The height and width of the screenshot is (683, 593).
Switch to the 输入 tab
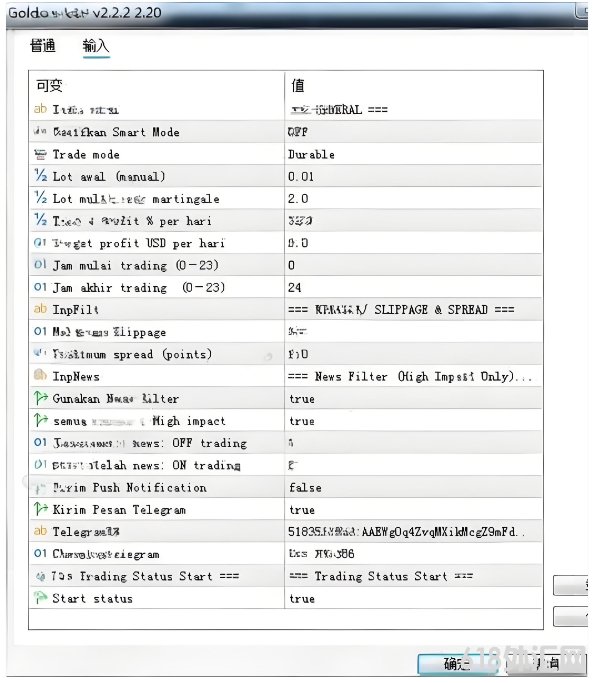click(x=96, y=46)
